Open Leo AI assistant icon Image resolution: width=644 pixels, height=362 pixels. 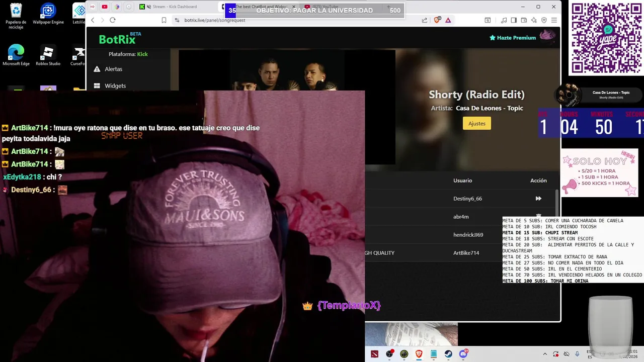[x=534, y=20]
